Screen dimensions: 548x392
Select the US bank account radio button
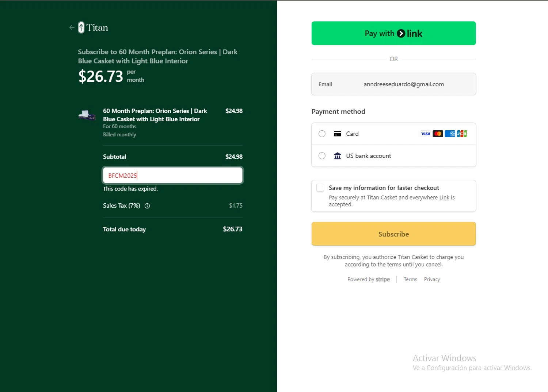click(322, 156)
